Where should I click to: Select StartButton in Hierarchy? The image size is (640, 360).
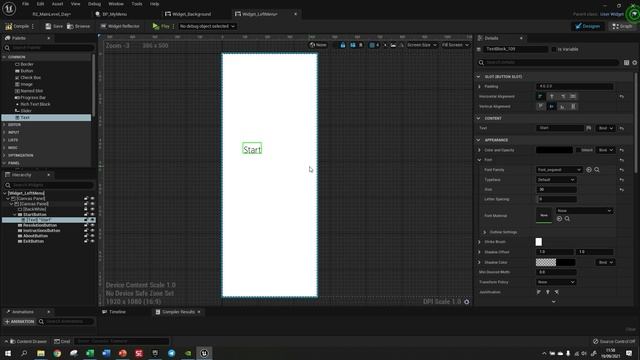coord(35,214)
